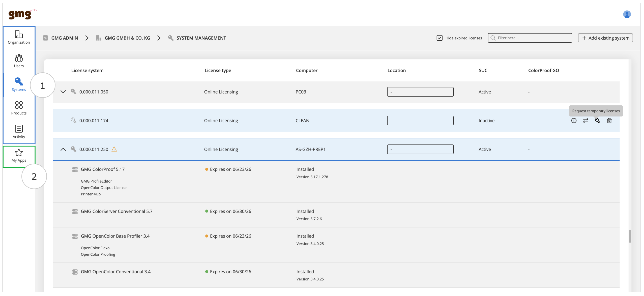The image size is (644, 296).
Task: Click the OpenColor Flexo module entry
Action: (95, 248)
